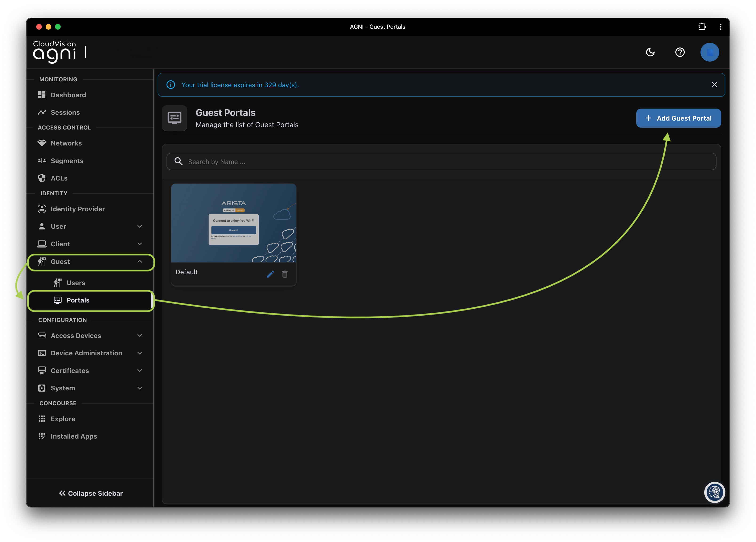
Task: Open the AI assistant icon bottom right
Action: coord(714,492)
